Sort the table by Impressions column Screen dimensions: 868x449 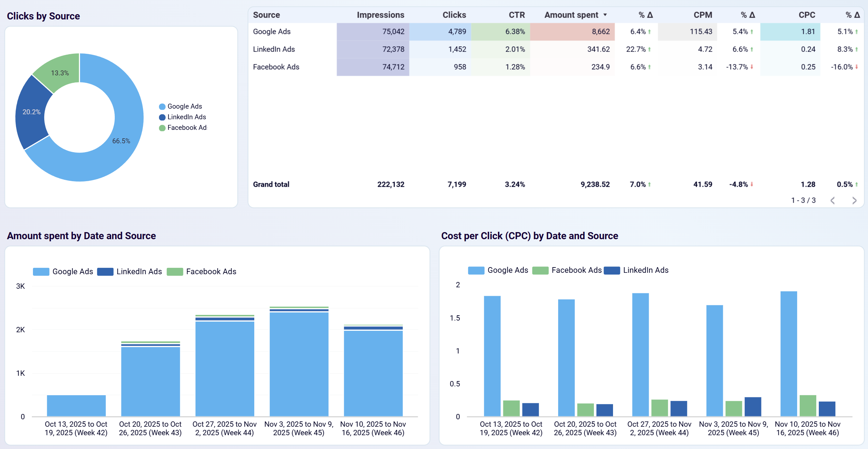pyautogui.click(x=380, y=15)
